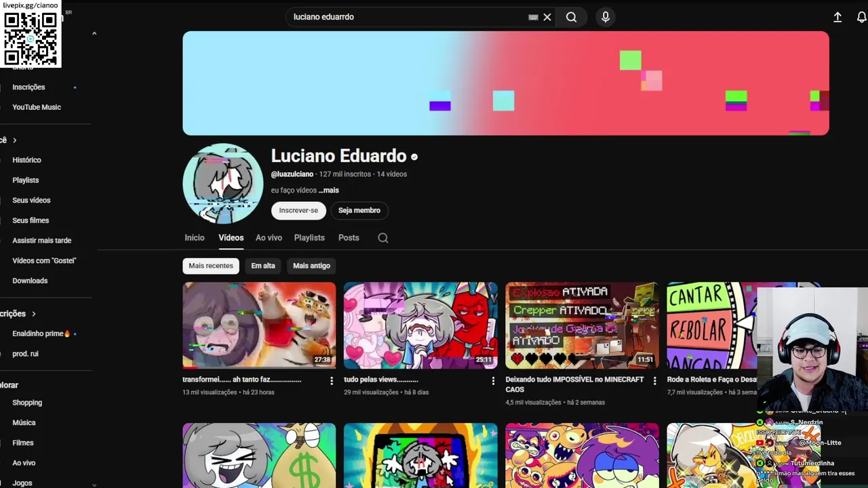This screenshot has height=488, width=868.
Task: Open 'Seus vídeos' in the sidebar
Action: 31,201
